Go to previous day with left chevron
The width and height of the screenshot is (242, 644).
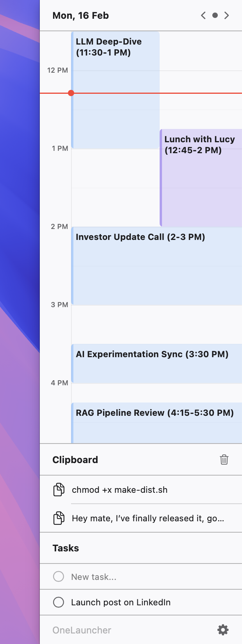(203, 16)
